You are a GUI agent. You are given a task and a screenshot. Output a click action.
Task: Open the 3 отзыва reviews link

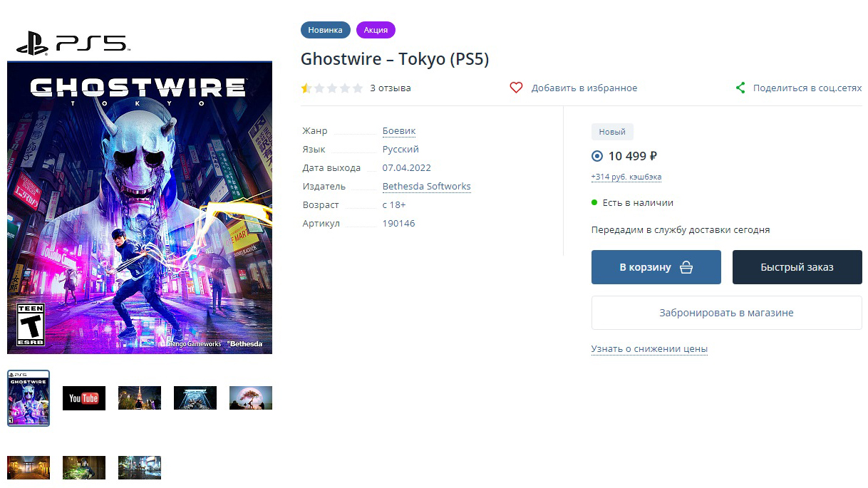pos(390,88)
